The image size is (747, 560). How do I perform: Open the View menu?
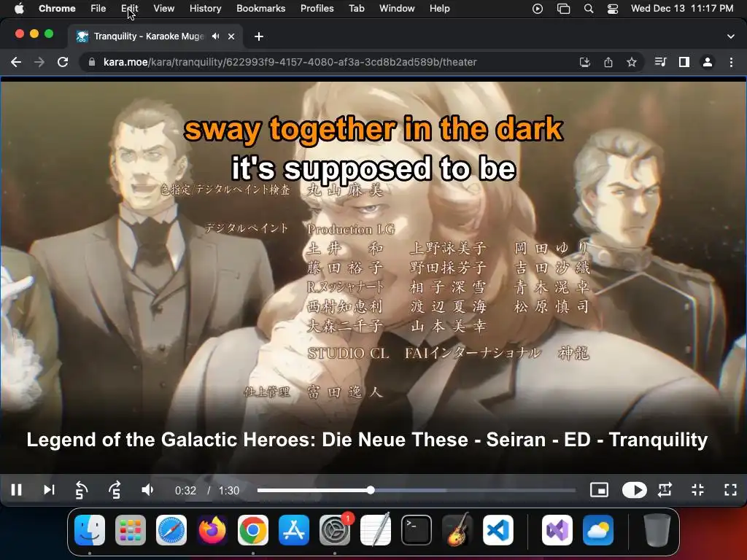[x=164, y=8]
